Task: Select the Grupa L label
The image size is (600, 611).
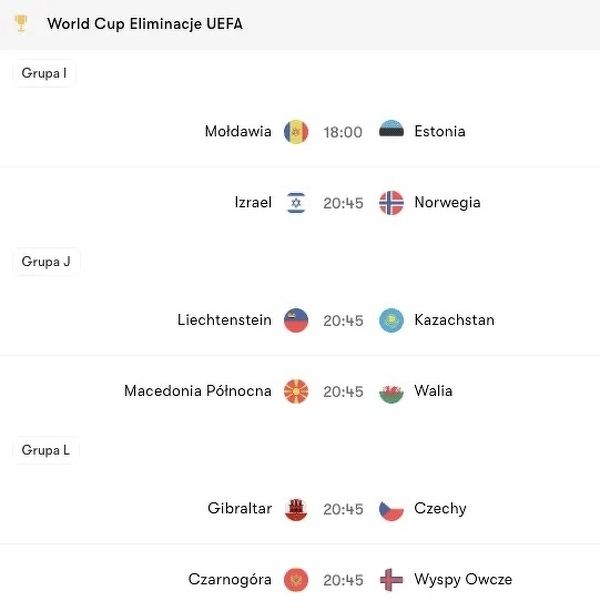Action: pos(46,450)
